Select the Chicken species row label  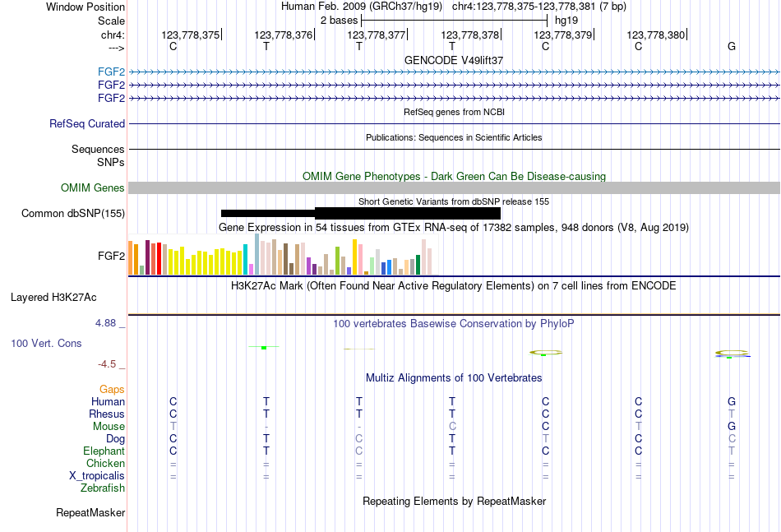[x=105, y=463]
